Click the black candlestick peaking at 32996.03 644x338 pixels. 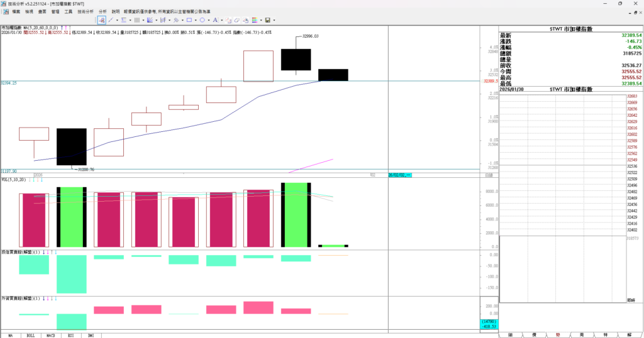pos(296,60)
